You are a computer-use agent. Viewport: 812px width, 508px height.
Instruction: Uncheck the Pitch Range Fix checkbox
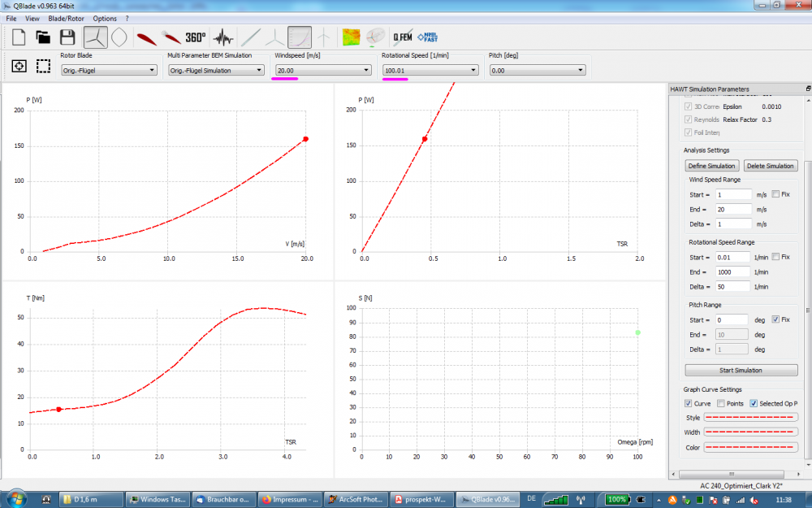pos(776,320)
